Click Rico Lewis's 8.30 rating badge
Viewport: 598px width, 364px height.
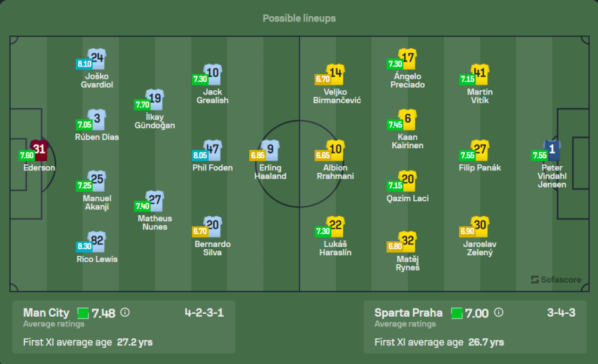click(x=84, y=246)
